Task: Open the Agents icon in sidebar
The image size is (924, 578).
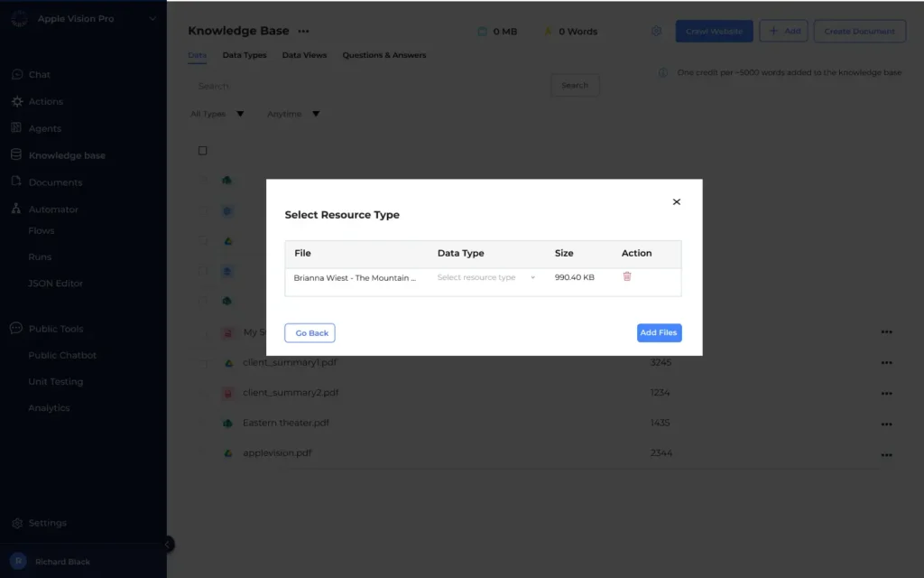Action: point(16,128)
